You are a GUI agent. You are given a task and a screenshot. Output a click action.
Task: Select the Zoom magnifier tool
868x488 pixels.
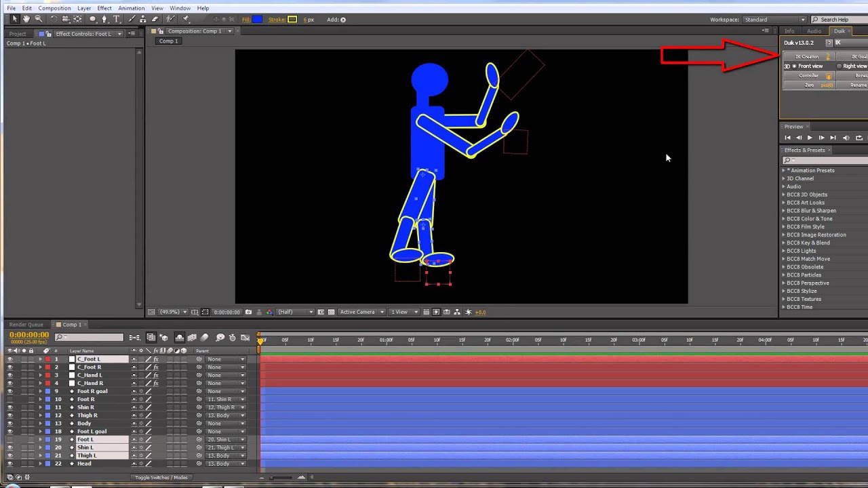click(x=38, y=20)
